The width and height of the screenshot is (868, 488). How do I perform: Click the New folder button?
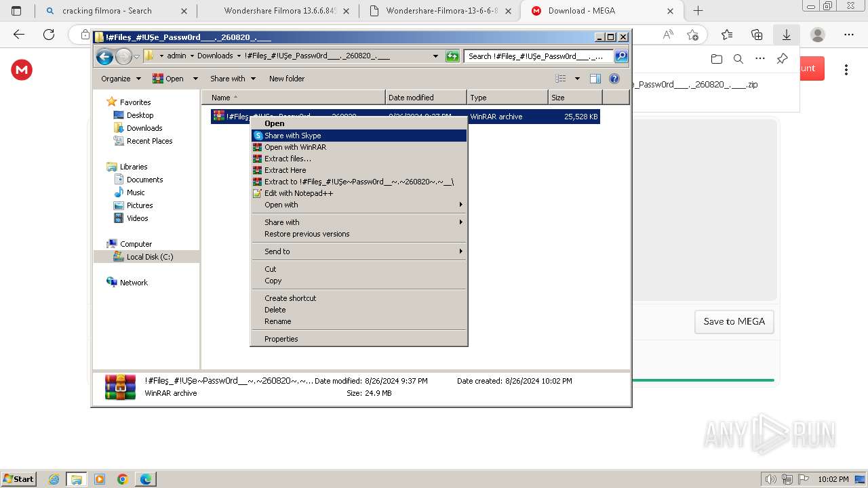(x=287, y=79)
